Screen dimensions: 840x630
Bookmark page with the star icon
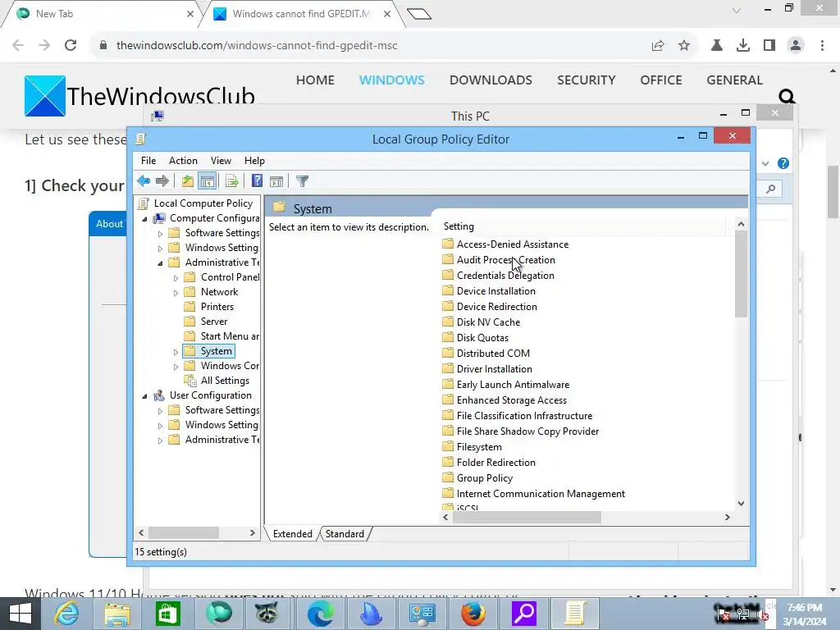[684, 46]
